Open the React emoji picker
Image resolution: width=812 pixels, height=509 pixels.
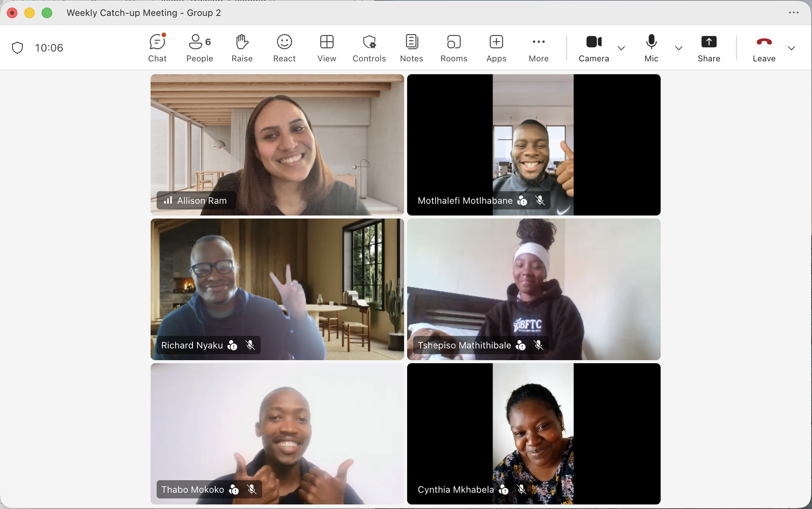click(x=284, y=47)
